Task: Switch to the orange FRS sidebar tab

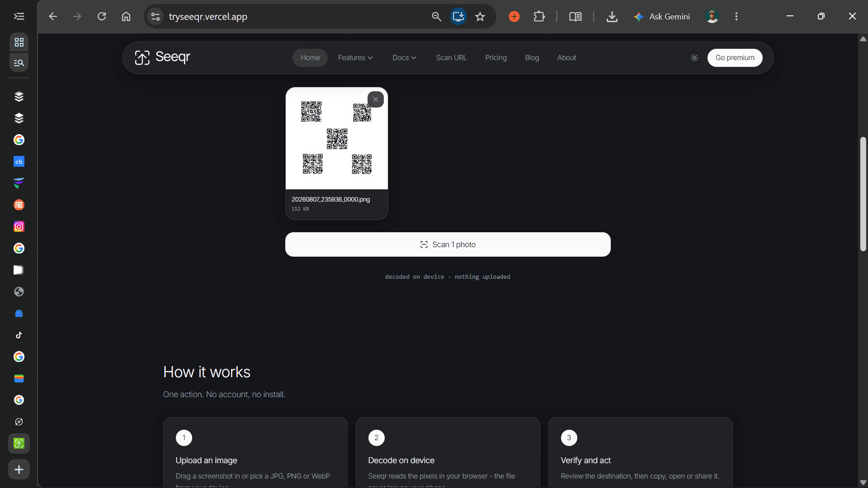Action: 19,205
